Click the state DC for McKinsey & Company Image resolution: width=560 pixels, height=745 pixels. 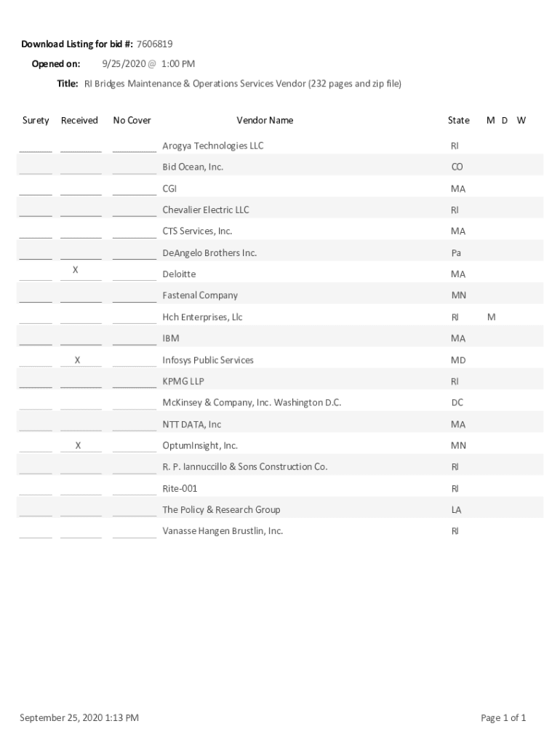(457, 402)
